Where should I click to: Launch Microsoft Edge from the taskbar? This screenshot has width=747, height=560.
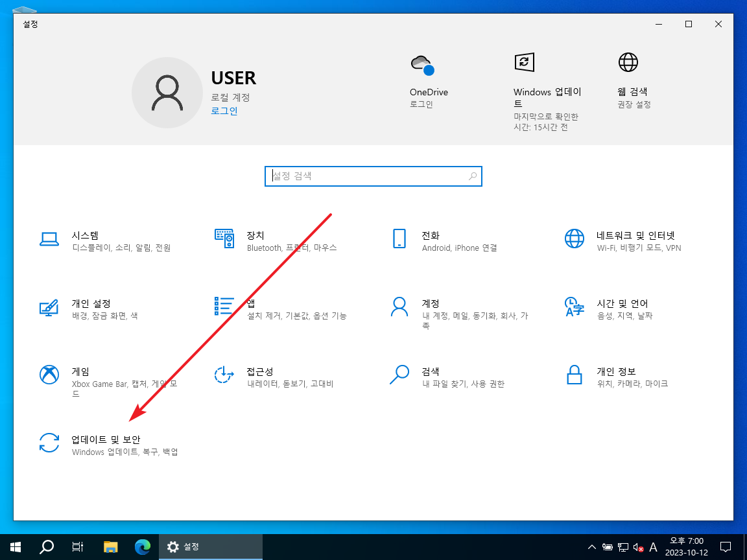(143, 546)
